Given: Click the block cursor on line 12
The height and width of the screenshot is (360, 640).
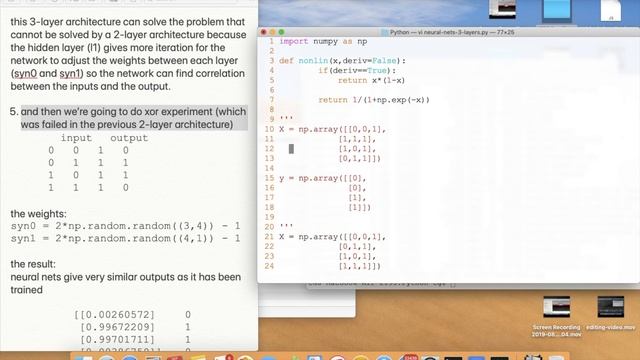Looking at the screenshot, I should click(291, 149).
